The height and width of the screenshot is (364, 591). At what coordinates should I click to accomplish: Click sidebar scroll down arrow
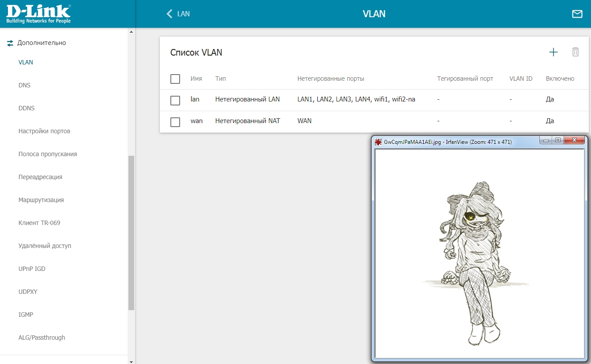(x=131, y=361)
